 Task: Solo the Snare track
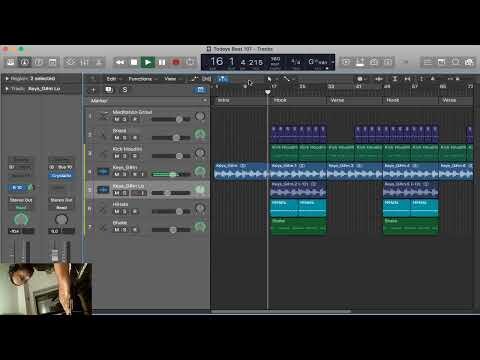pyautogui.click(x=124, y=138)
